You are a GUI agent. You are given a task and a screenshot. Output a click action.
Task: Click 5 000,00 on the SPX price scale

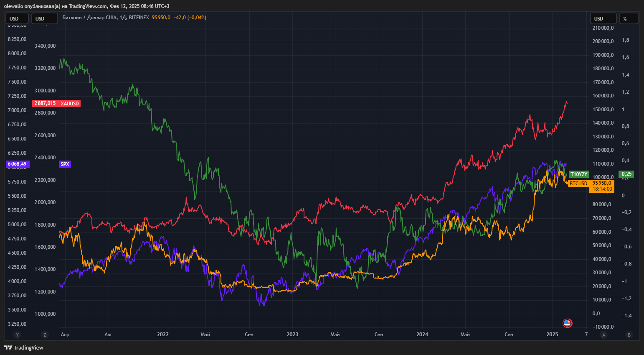point(17,225)
